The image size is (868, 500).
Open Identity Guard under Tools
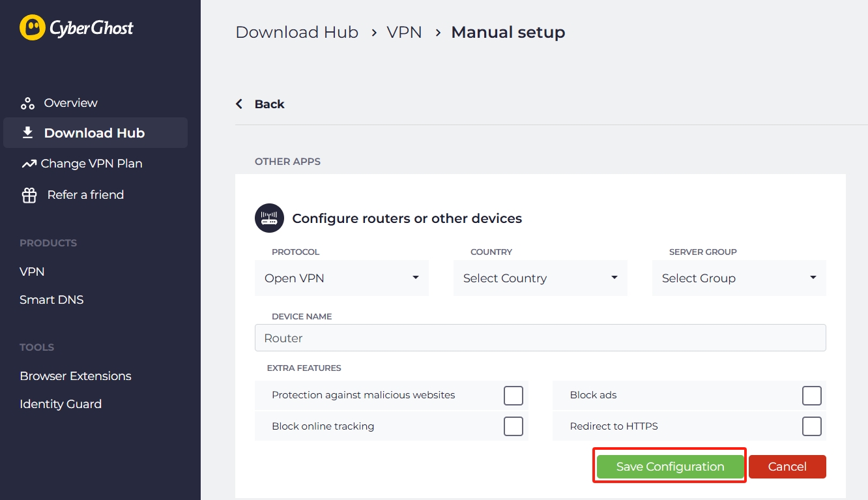point(61,404)
